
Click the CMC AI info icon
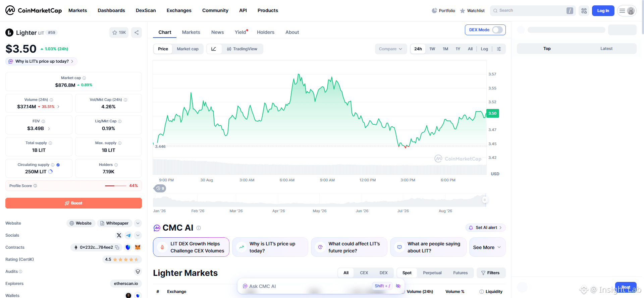(x=199, y=228)
